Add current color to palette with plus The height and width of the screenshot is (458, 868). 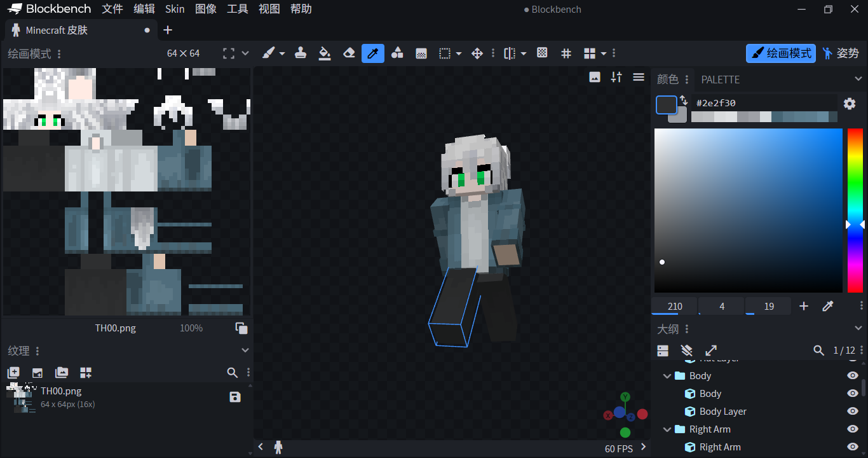[x=804, y=307]
